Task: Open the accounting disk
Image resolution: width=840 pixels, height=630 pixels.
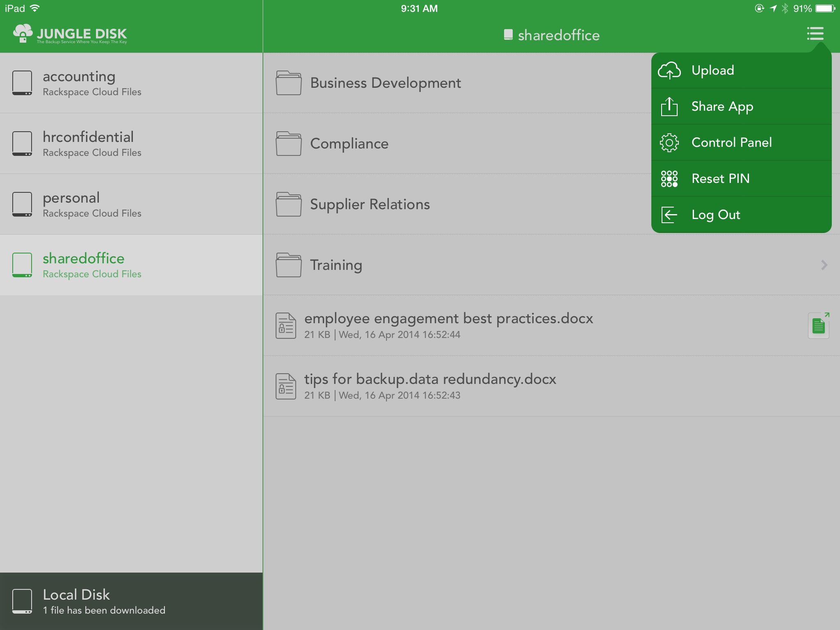Action: 131,83
